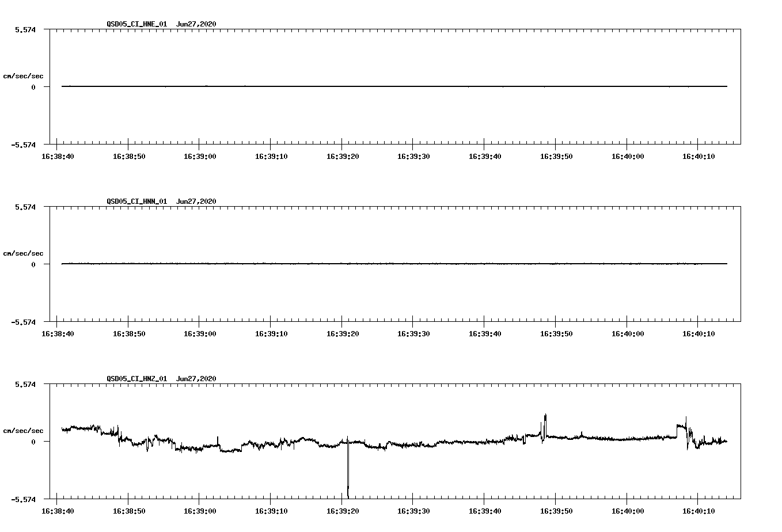Select the 16:38:40 time label under the HNN plot
The height and width of the screenshot is (532, 782).
[57, 333]
